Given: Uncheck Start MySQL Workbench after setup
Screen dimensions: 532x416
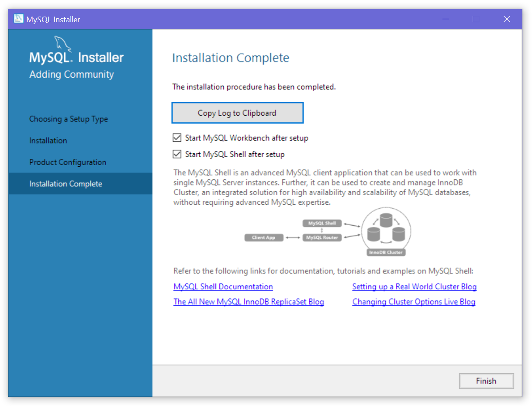Looking at the screenshot, I should pyautogui.click(x=177, y=138).
